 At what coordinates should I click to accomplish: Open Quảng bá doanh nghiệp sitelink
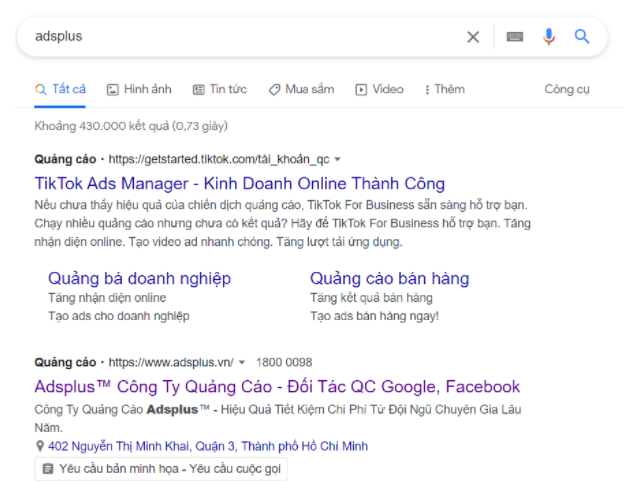pyautogui.click(x=139, y=279)
